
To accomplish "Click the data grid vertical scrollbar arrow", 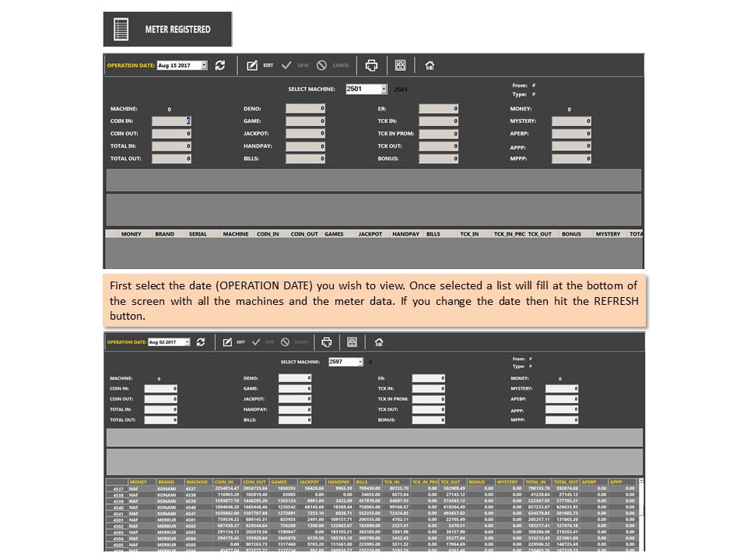I will (x=640, y=481).
